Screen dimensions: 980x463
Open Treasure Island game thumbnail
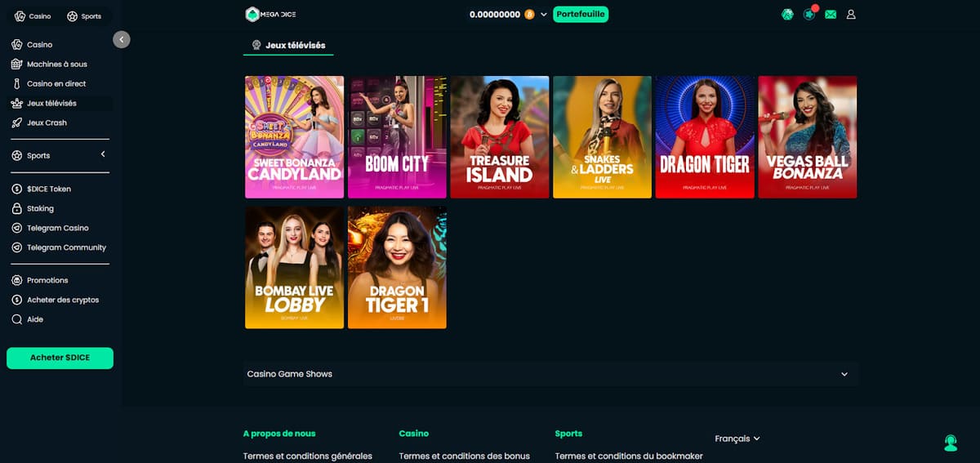click(x=500, y=137)
